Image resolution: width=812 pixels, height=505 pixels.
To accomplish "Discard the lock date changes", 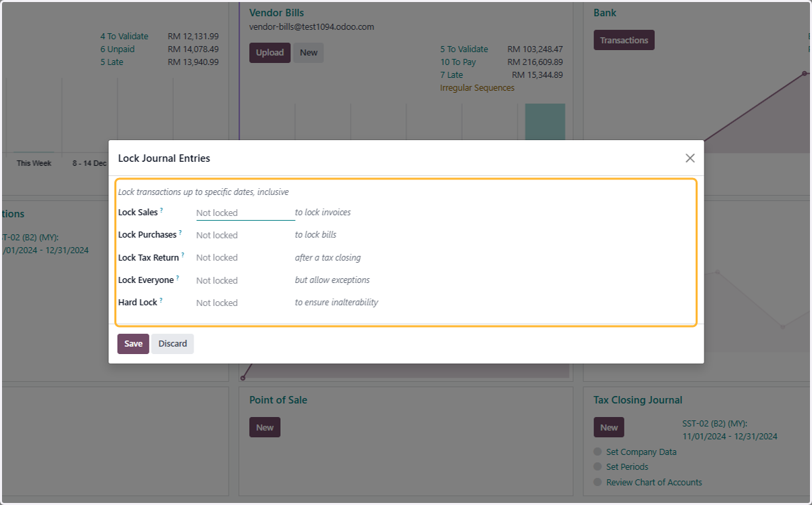I will 173,344.
